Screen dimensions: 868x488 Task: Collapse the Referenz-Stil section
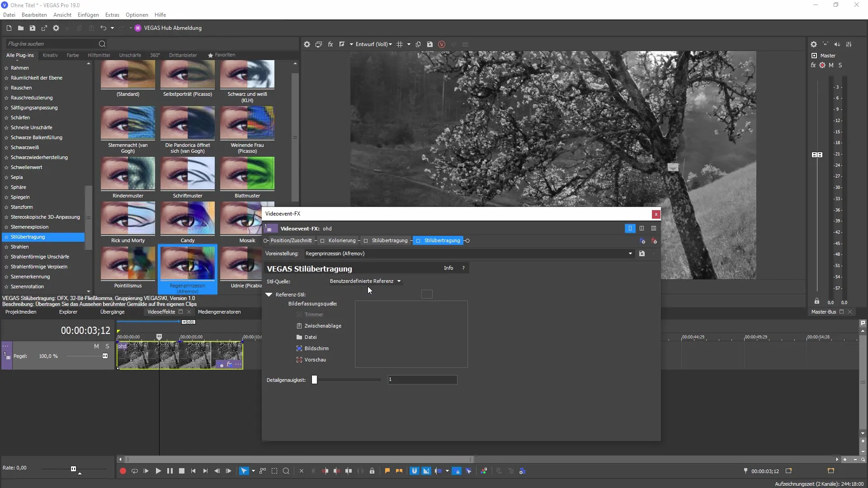tap(269, 295)
